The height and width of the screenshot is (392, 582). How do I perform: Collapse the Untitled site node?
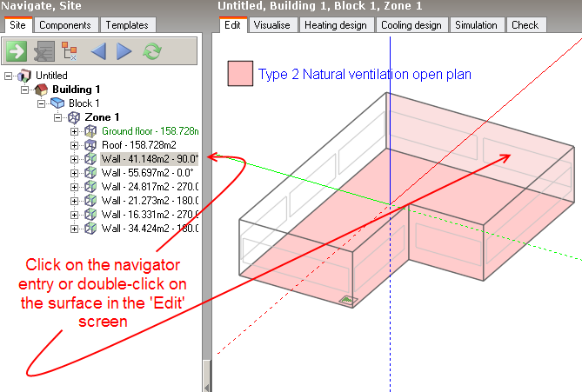(x=9, y=76)
